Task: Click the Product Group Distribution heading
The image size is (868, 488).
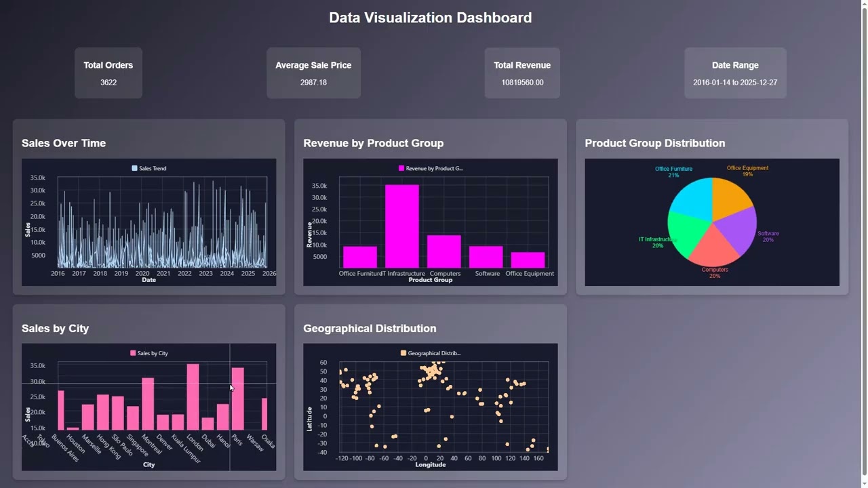Action: point(655,143)
